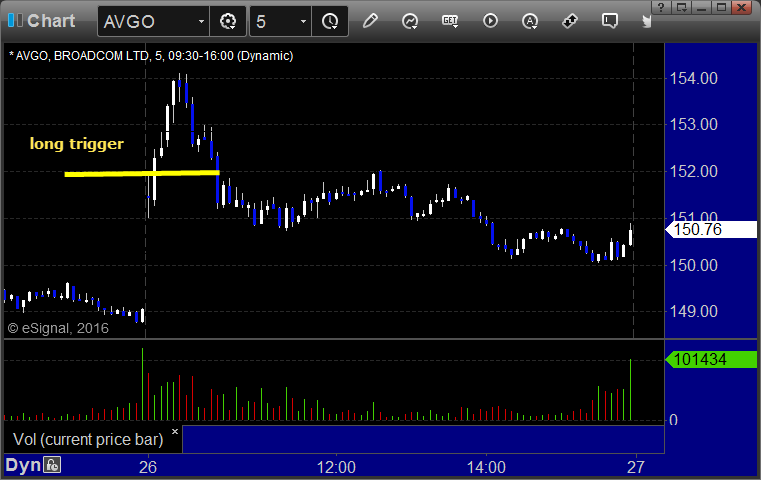Click the 14:00 time axis label
The image size is (761, 480).
[486, 467]
